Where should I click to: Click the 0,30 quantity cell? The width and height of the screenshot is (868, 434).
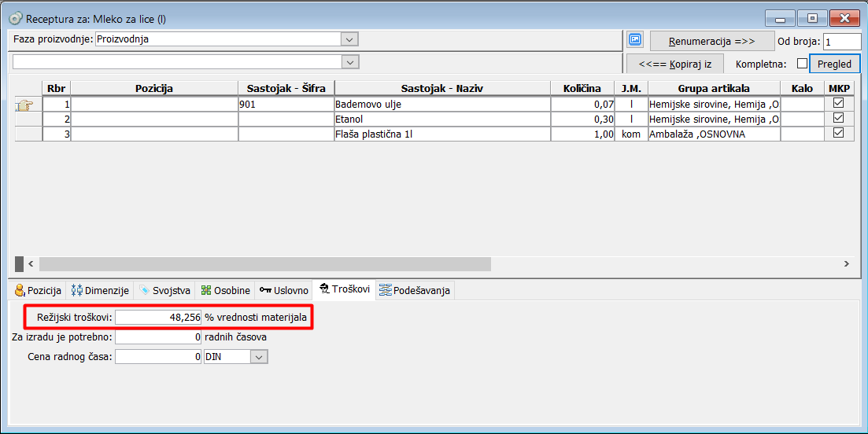point(582,119)
